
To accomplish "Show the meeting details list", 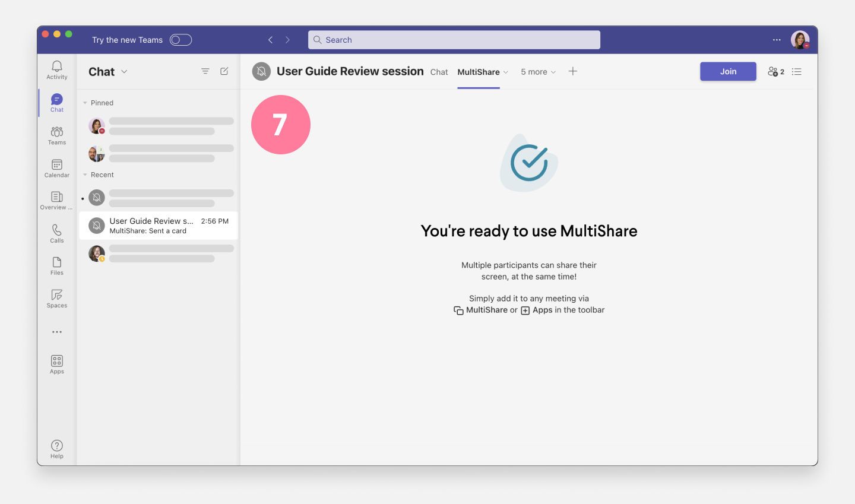I will pos(796,71).
